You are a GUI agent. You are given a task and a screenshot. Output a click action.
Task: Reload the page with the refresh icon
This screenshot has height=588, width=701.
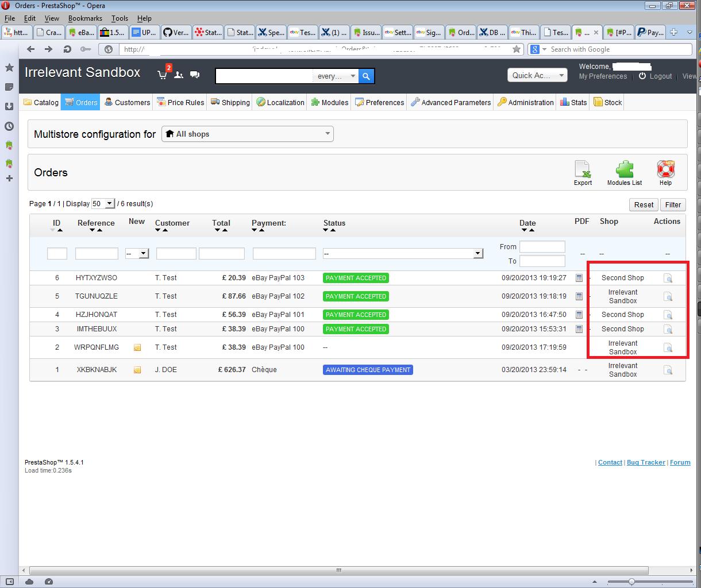point(67,49)
